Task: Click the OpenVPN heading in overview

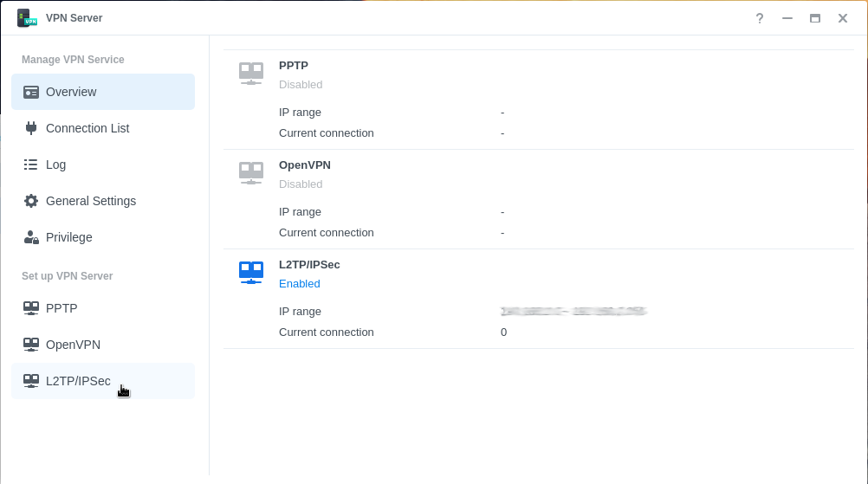Action: [304, 165]
